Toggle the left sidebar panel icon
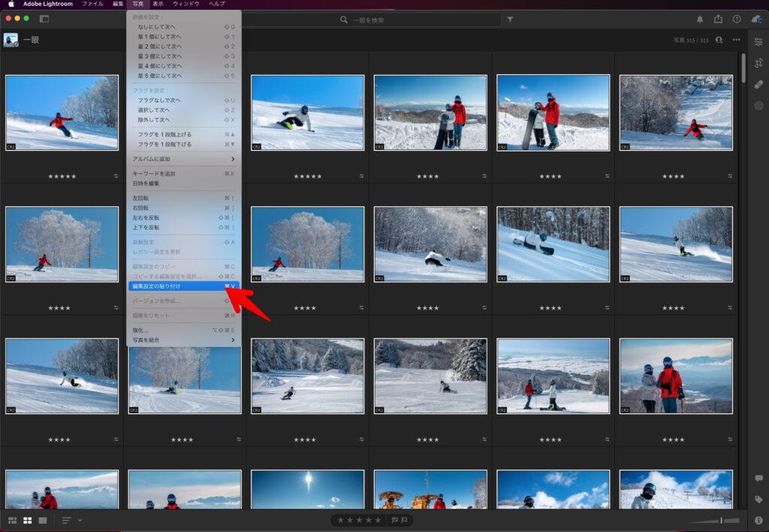Viewport: 769px width, 532px height. pyautogui.click(x=44, y=19)
